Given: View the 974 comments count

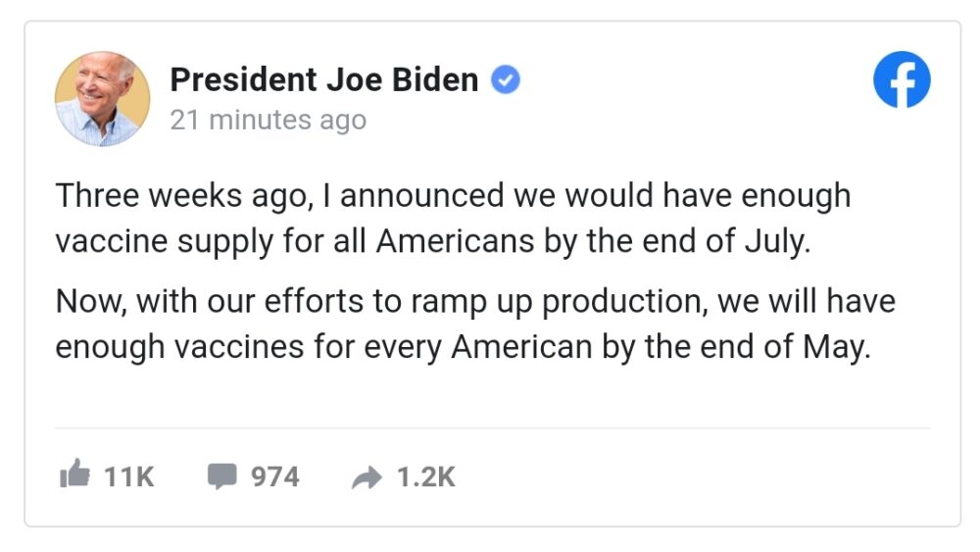Looking at the screenshot, I should coord(275,477).
